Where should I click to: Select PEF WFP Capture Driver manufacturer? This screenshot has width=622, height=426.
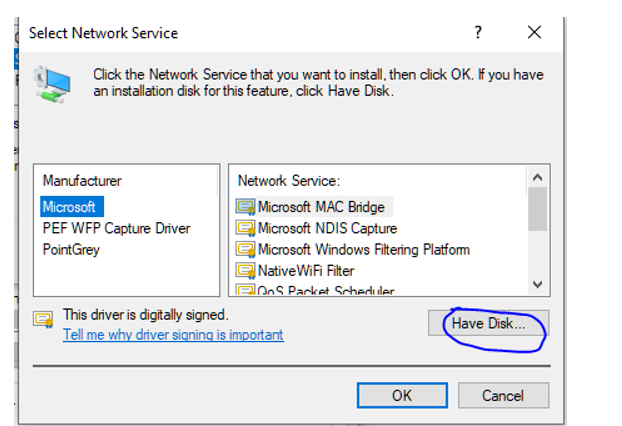(x=117, y=228)
